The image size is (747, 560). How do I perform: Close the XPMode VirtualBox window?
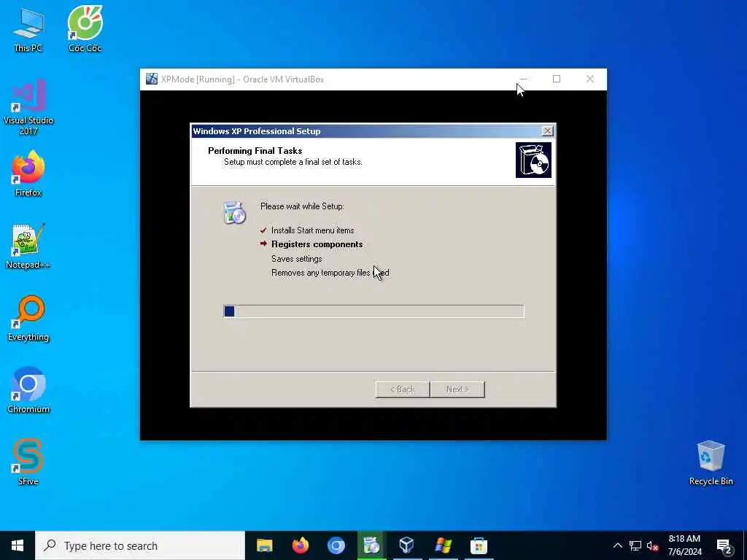point(589,79)
